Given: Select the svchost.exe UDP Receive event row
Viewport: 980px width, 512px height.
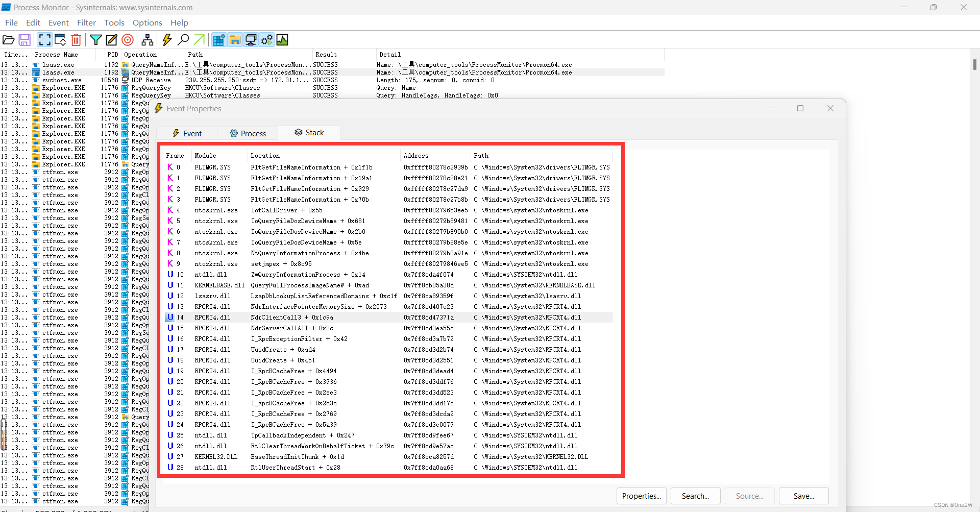Looking at the screenshot, I should click(332, 80).
